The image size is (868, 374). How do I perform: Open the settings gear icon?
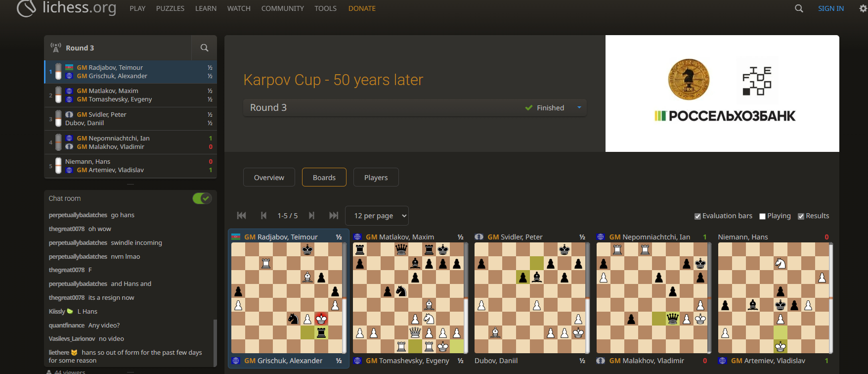click(x=863, y=8)
